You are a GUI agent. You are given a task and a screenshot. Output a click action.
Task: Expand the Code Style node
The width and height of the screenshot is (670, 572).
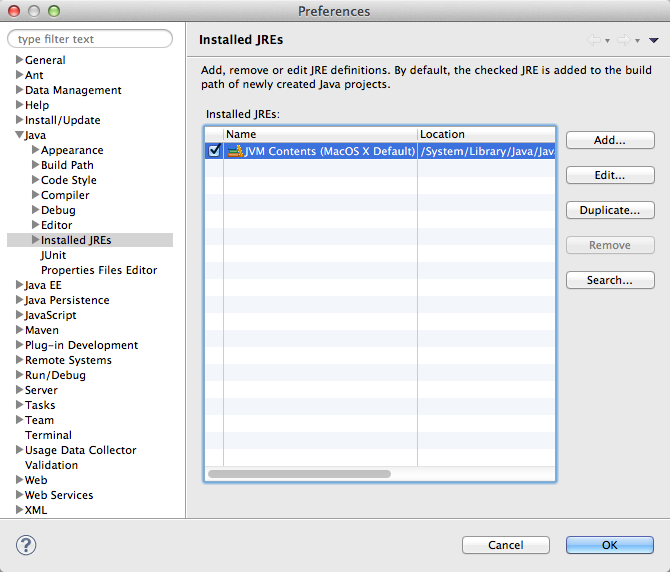35,179
